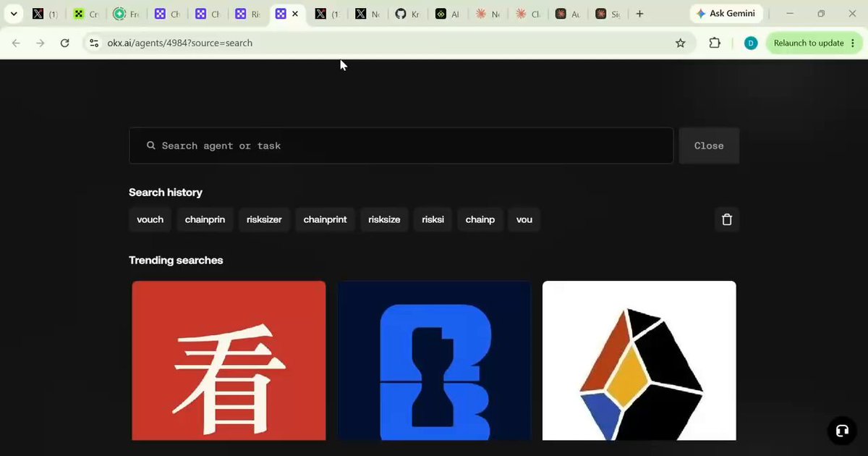Open the blue letter B trending card
The width and height of the screenshot is (868, 456).
(x=434, y=360)
